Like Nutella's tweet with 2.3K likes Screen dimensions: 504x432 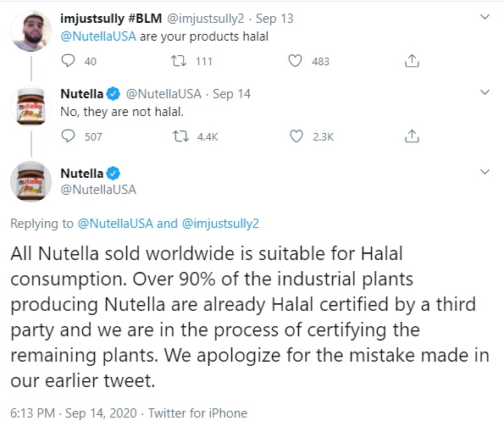[x=296, y=136]
